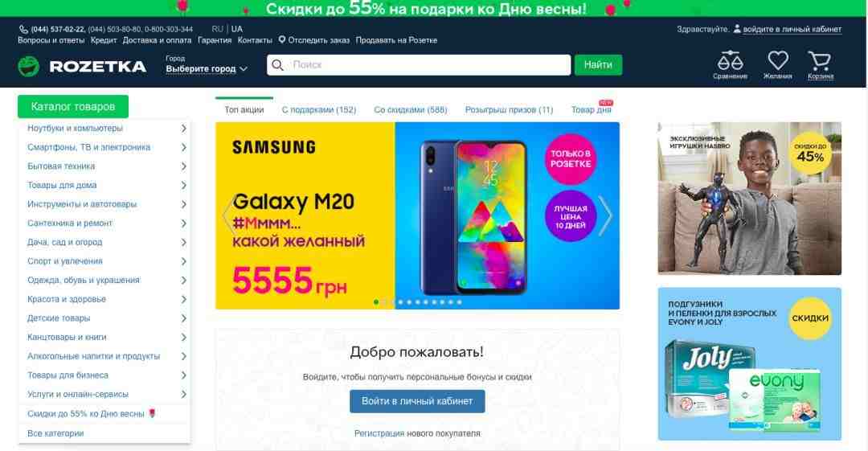
Task: Open the Товар дня tab
Action: [592, 109]
